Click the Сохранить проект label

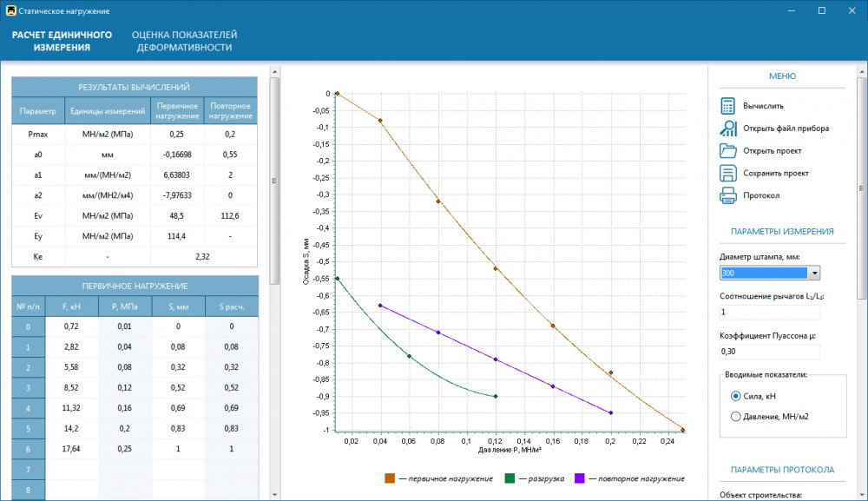point(775,173)
